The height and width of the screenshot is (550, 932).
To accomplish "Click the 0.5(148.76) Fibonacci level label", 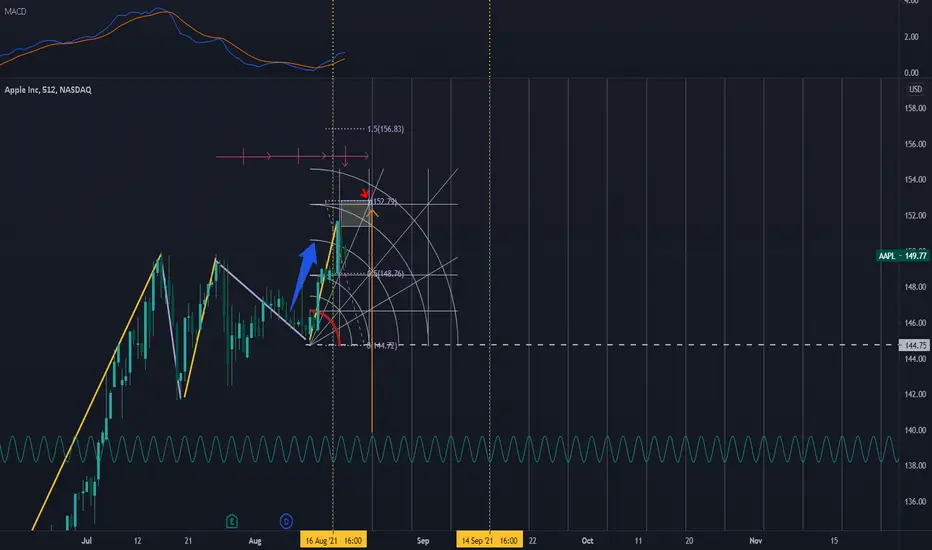I will tap(385, 274).
